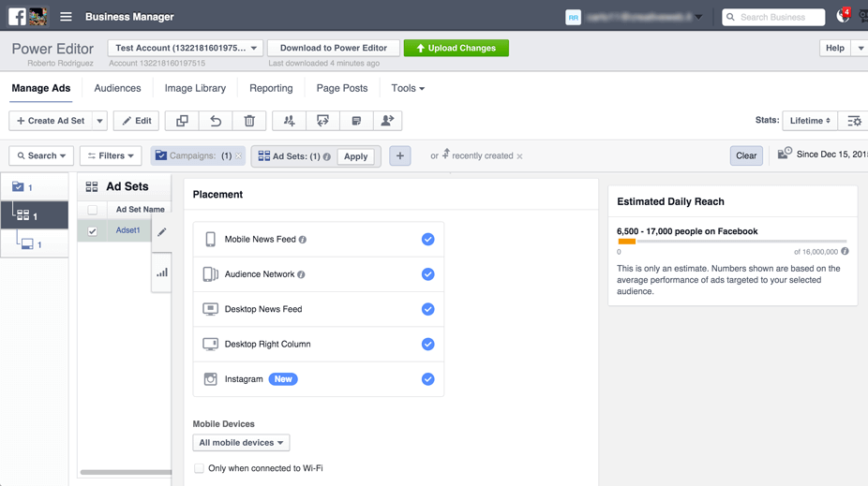This screenshot has height=486, width=868.
Task: Click the info icon next to Audience Network
Action: 301,274
